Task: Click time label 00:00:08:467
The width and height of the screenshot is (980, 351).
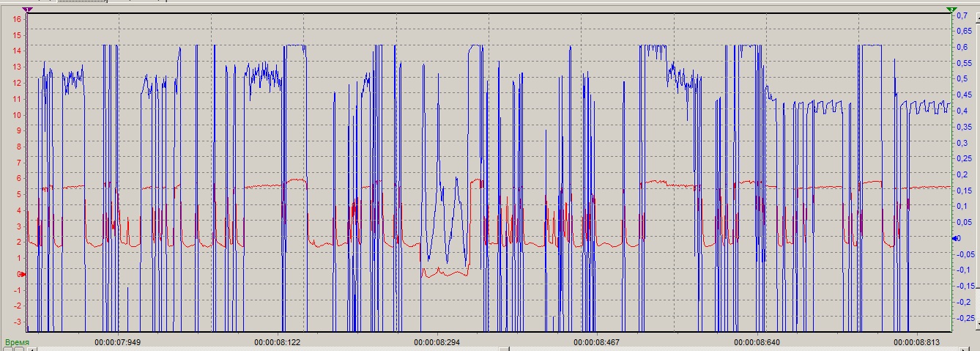Action: pos(597,341)
